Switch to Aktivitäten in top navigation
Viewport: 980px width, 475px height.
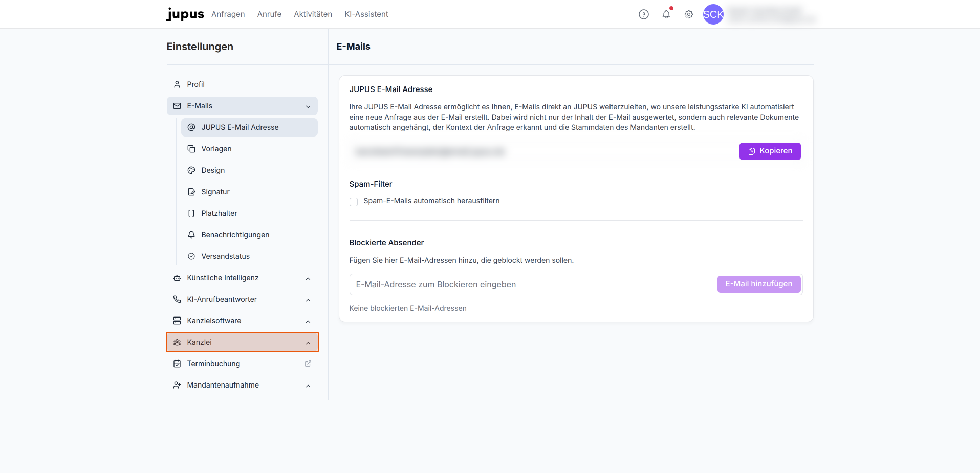[x=313, y=14]
